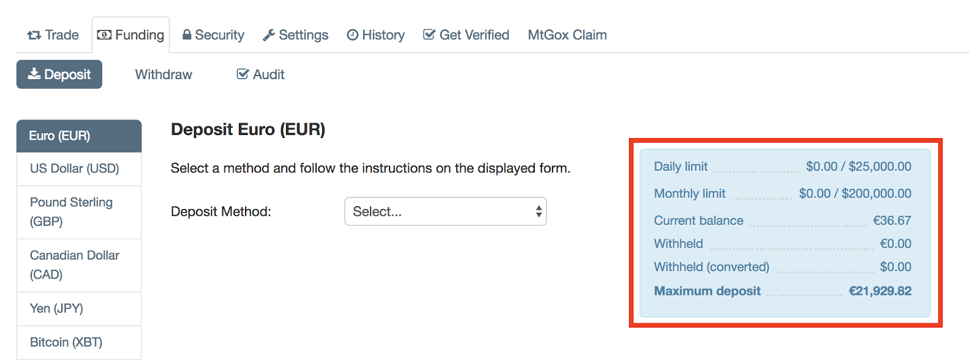Select Canadian Dollar (CAD) currency
The width and height of the screenshot is (980, 360).
[x=79, y=265]
